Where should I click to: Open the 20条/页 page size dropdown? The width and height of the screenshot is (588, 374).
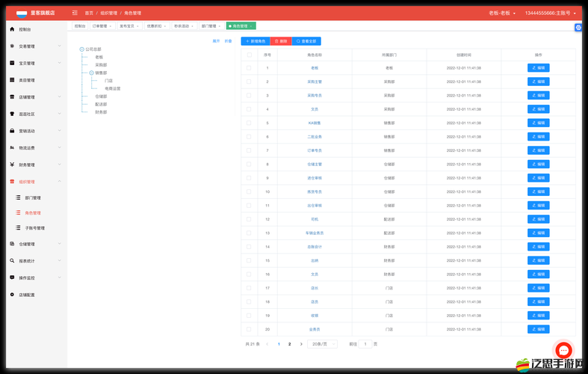click(x=321, y=344)
